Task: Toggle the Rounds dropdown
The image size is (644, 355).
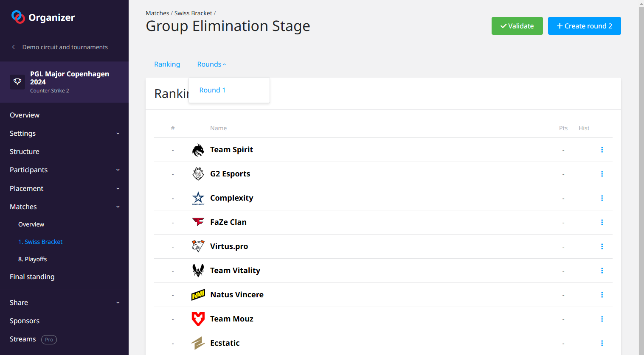Action: point(211,64)
